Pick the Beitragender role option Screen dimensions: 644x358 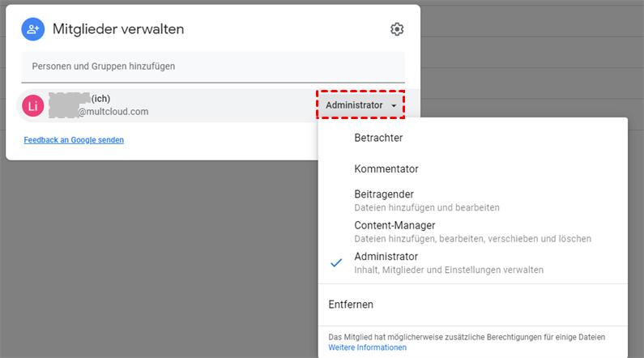pyautogui.click(x=384, y=194)
